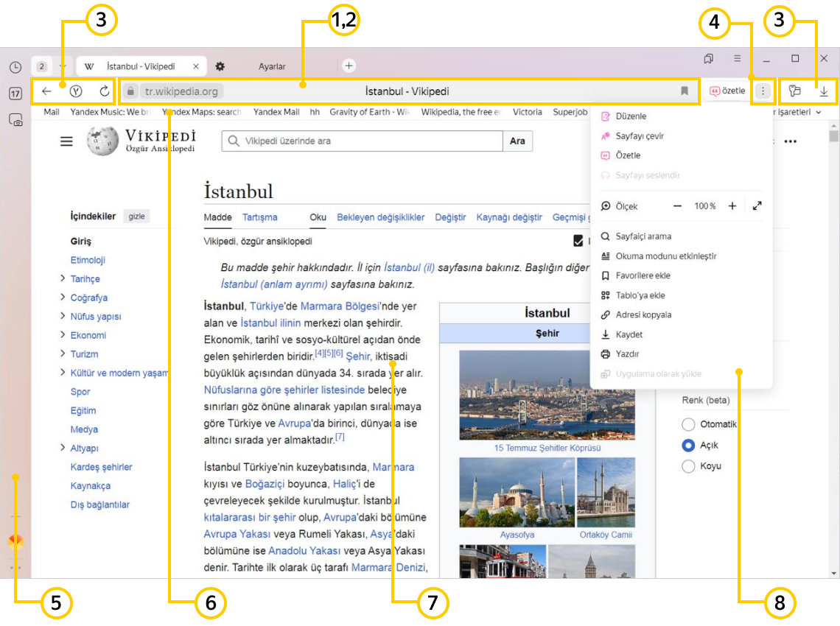Open the Marmara Bölgesi link
Screen dimensions: 840x626
pos(339,306)
